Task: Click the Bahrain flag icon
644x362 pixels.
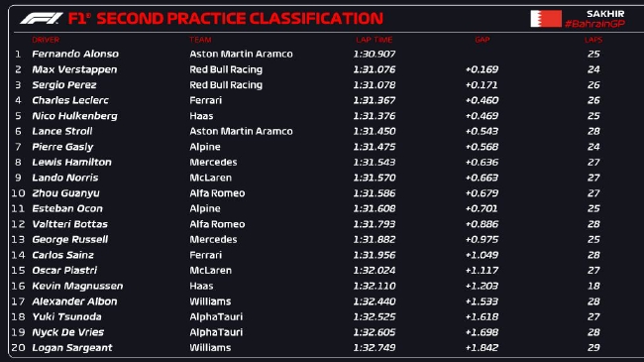Action: (546, 19)
